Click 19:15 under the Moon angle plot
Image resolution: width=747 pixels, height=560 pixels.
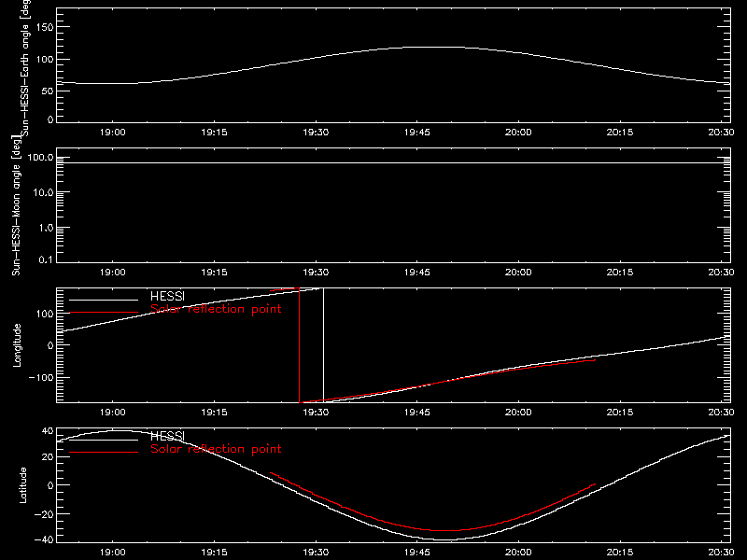[215, 273]
